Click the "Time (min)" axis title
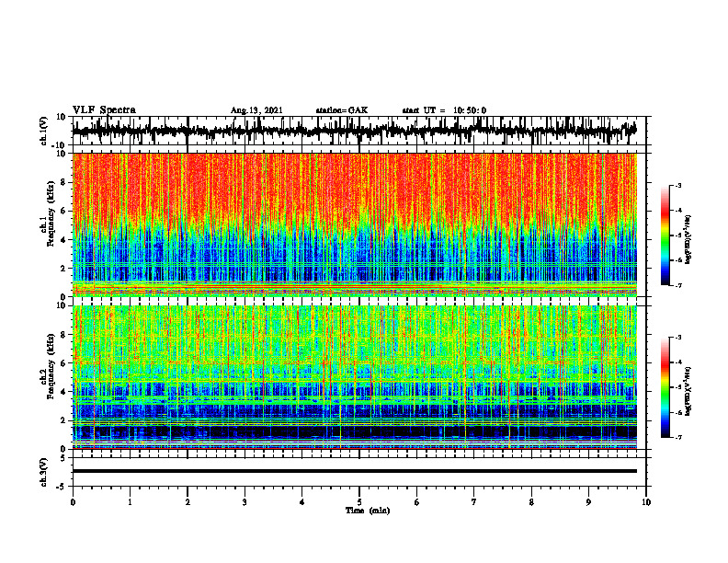 [368, 511]
